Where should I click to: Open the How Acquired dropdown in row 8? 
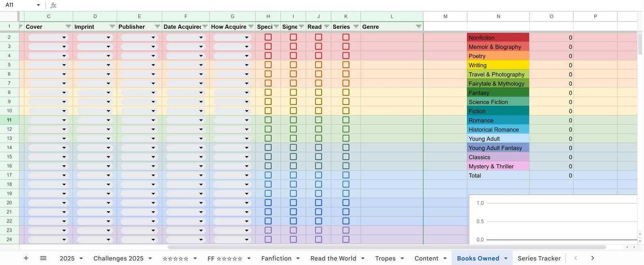[232, 92]
